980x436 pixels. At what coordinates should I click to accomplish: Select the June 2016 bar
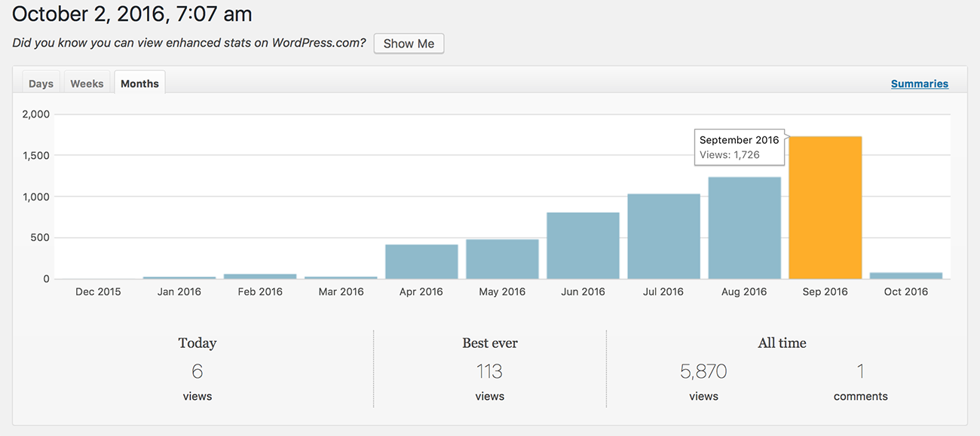click(x=583, y=245)
